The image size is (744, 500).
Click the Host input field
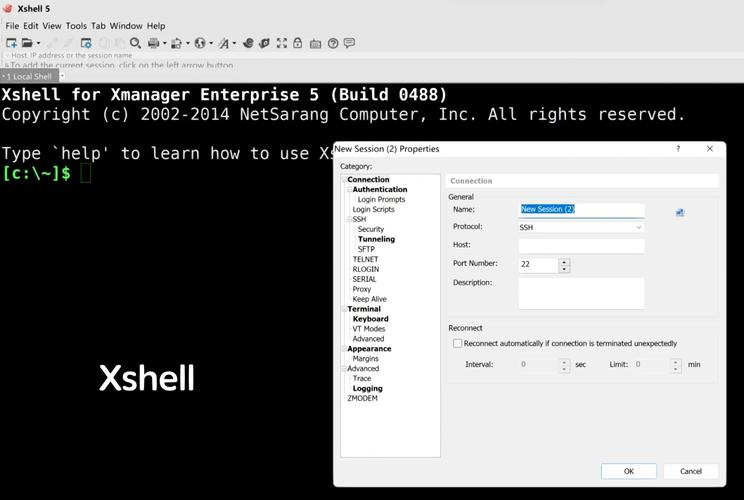point(581,246)
